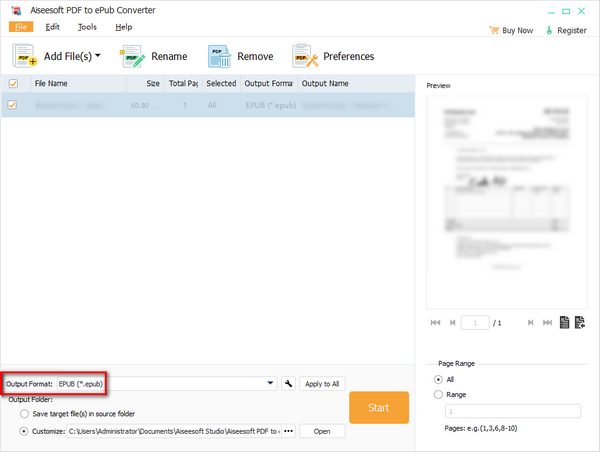This screenshot has width=600, height=452.
Task: Click the Buy Now cart icon
Action: click(x=491, y=31)
